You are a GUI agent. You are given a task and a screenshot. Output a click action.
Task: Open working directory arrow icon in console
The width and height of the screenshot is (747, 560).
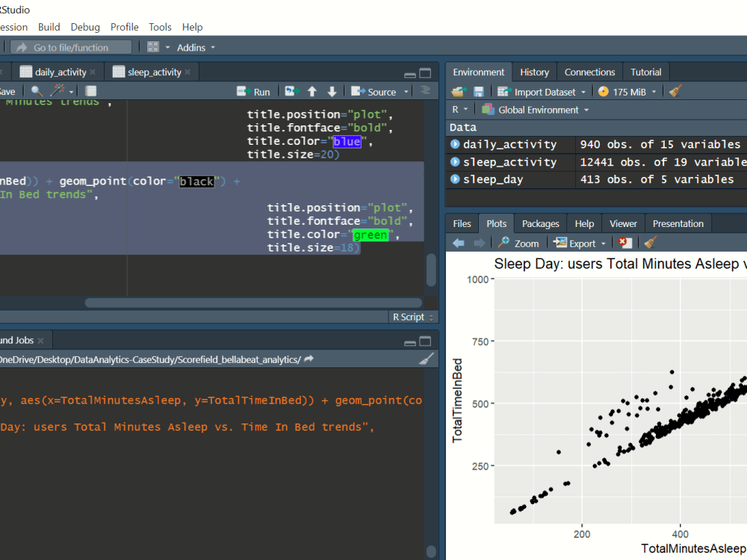click(309, 359)
